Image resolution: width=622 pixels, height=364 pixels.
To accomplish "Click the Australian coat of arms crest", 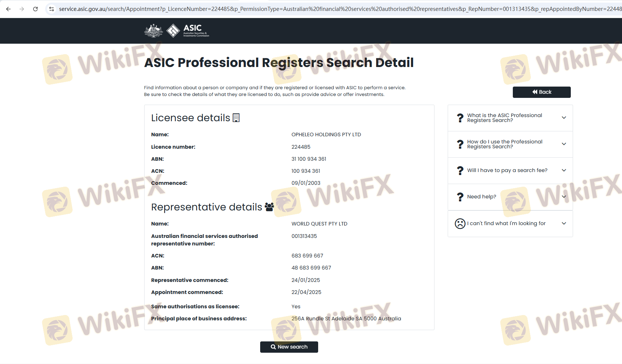I will click(x=153, y=30).
